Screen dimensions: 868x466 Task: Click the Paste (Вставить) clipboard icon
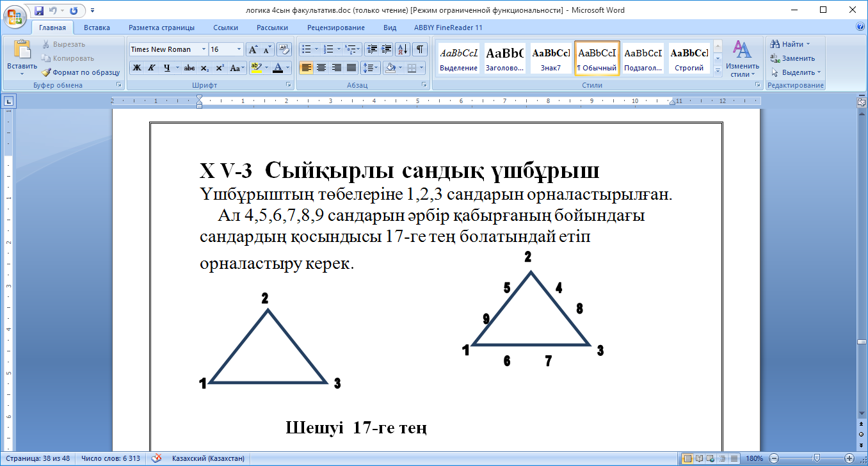pos(22,50)
